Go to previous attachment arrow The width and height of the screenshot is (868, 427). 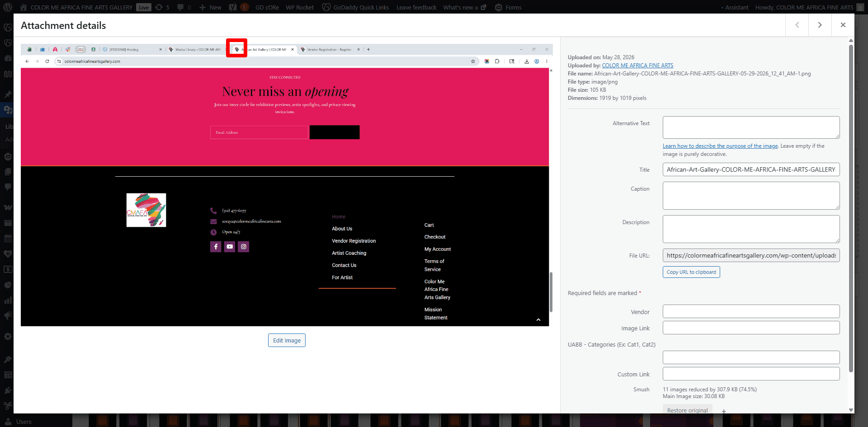point(797,25)
